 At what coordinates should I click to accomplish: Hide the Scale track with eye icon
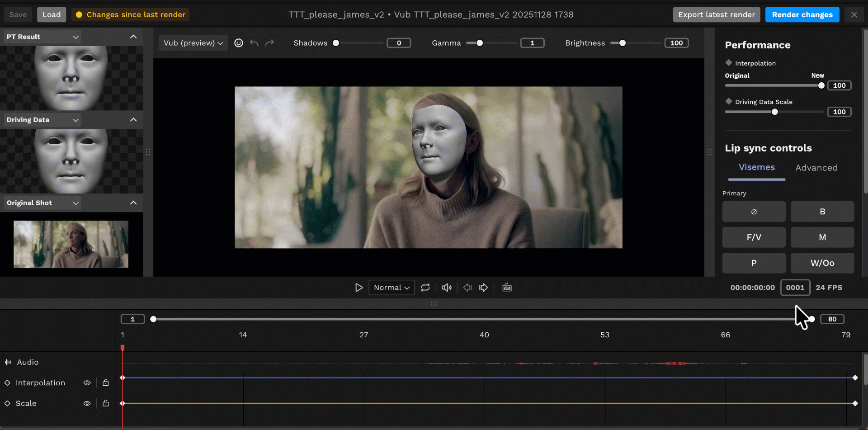(x=87, y=403)
